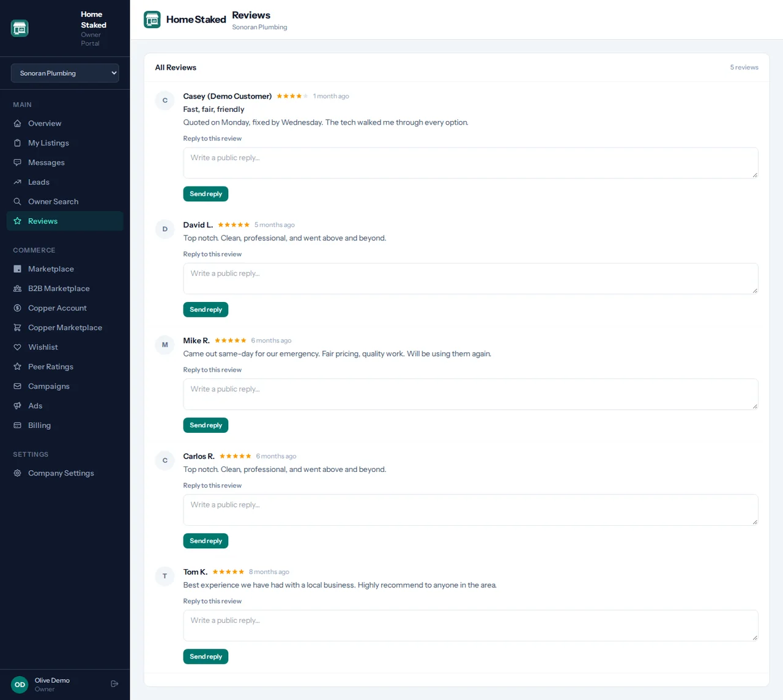Click the 'All Reviews' heading
783x700 pixels.
tap(176, 67)
